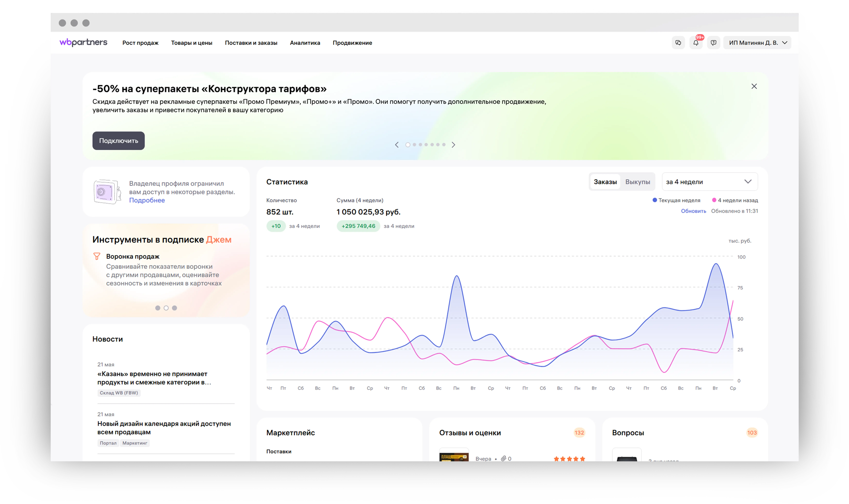Open the Аналитика menu
849x504 pixels.
(305, 43)
